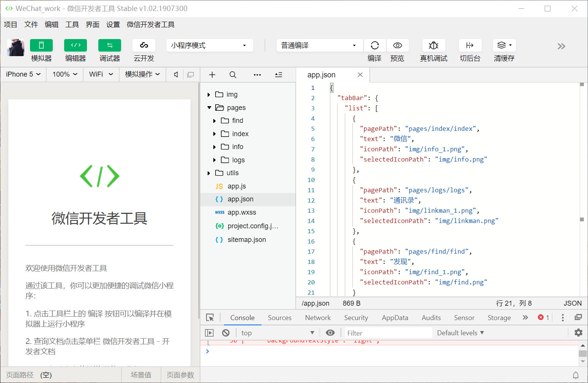Open the iPhone 5 device dropdown

click(x=23, y=74)
